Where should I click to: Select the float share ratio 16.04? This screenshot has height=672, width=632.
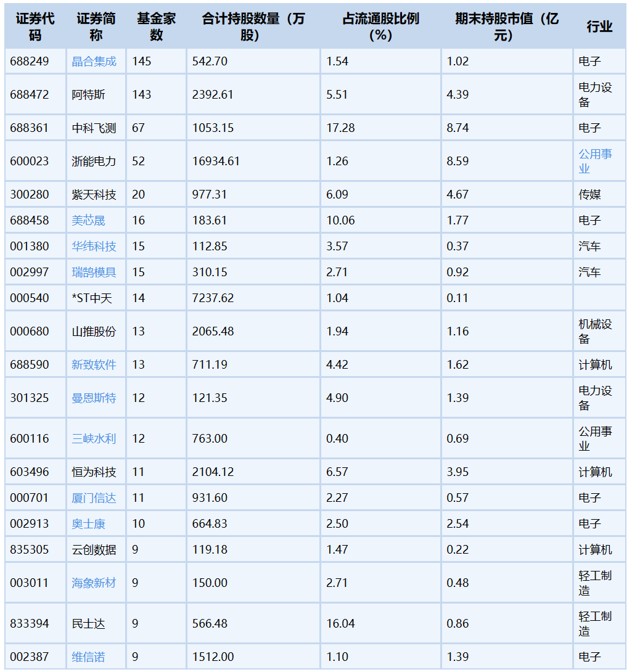point(340,623)
